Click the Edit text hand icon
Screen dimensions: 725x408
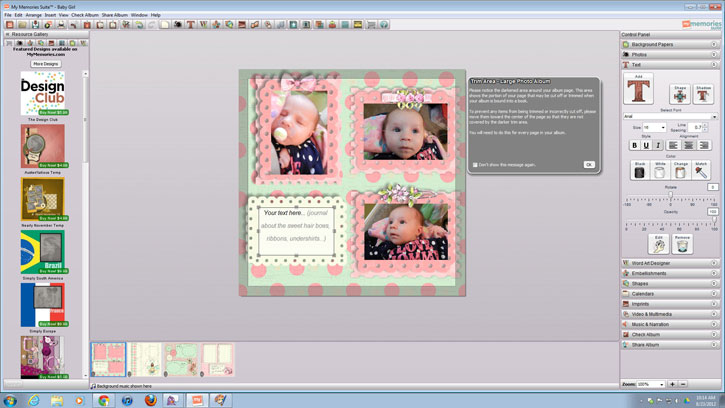point(658,244)
